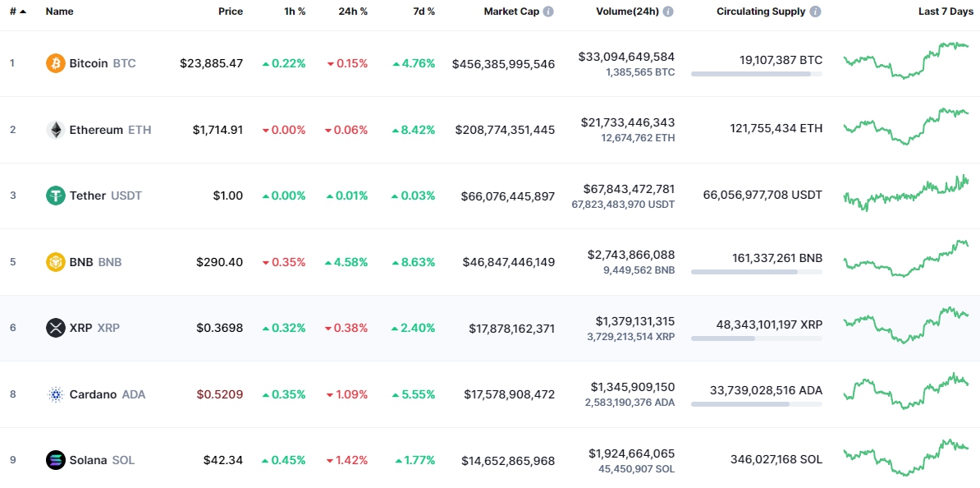Image resolution: width=980 pixels, height=488 pixels.
Task: Click the Last 7 Days column header
Action: pyautogui.click(x=945, y=12)
